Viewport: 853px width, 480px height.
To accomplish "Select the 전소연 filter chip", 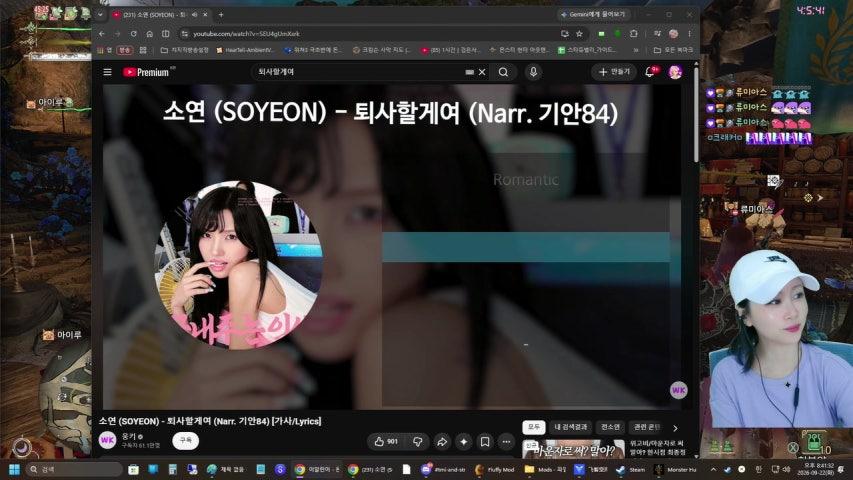I will [610, 427].
